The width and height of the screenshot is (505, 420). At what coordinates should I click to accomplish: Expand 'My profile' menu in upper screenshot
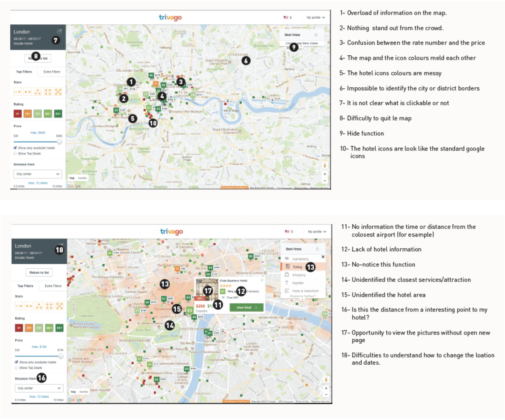coord(315,18)
